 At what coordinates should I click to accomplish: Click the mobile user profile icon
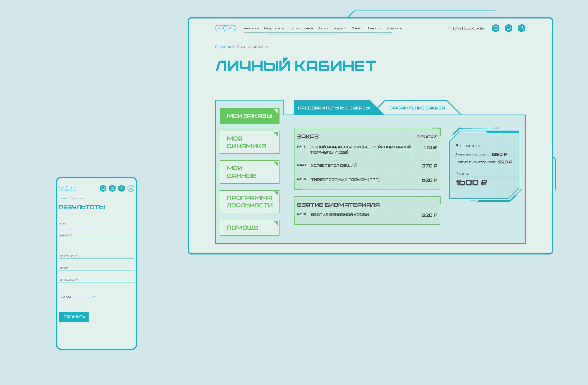coord(122,189)
